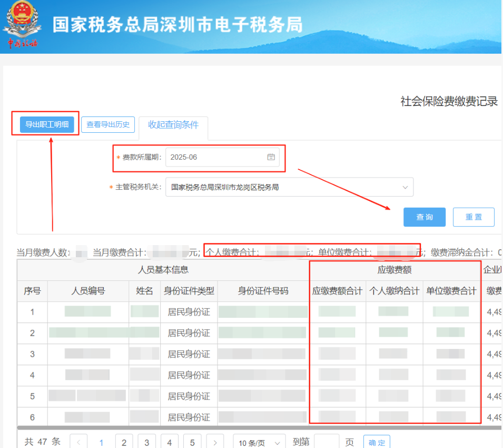Click the 人员基本信息 group header
This screenshot has height=448, width=503.
(163, 270)
